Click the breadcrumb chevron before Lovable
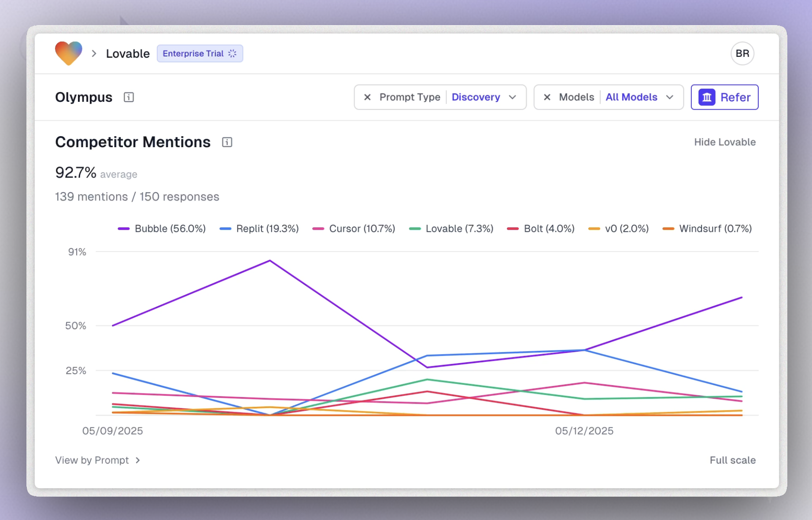Viewport: 812px width, 520px height. tap(94, 53)
